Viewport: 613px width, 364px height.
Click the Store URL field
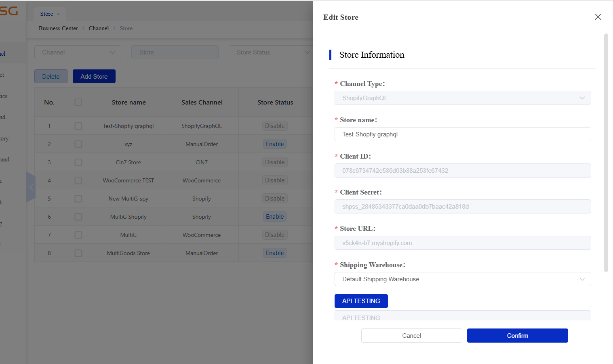coord(463,243)
